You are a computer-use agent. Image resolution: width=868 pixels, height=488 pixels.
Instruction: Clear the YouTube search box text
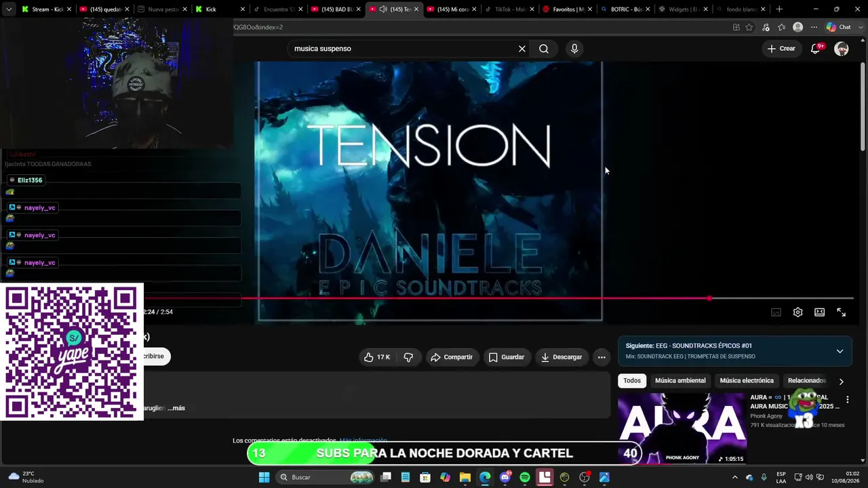pos(522,49)
